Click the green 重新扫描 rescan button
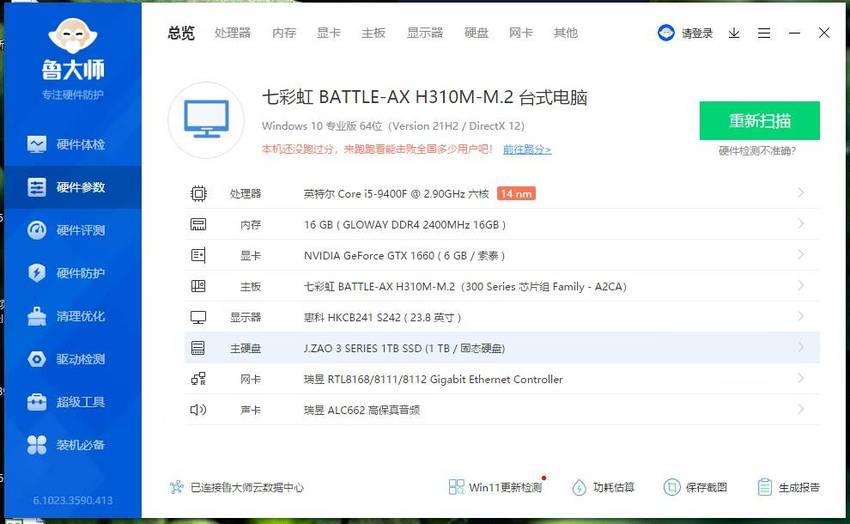The width and height of the screenshot is (850, 524). [x=759, y=120]
